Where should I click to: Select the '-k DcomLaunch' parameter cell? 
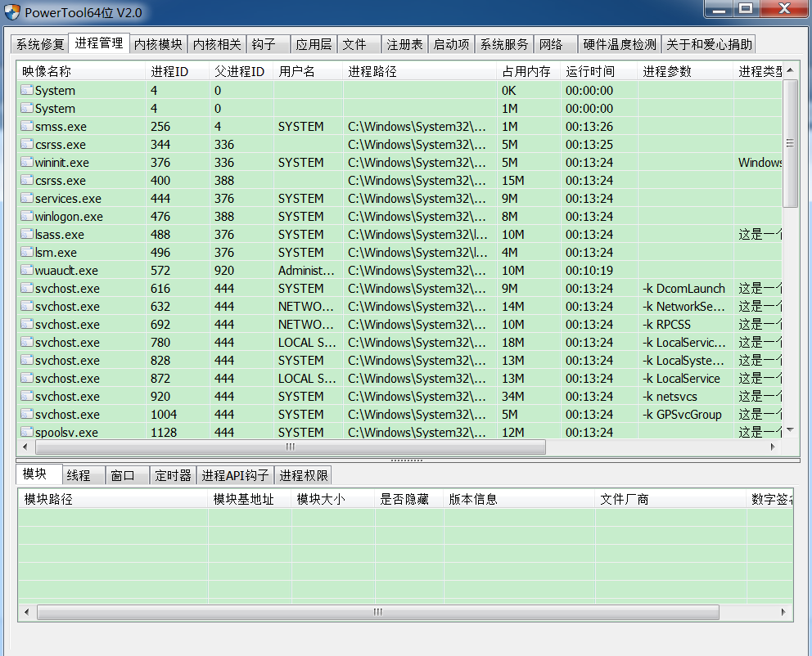(686, 288)
